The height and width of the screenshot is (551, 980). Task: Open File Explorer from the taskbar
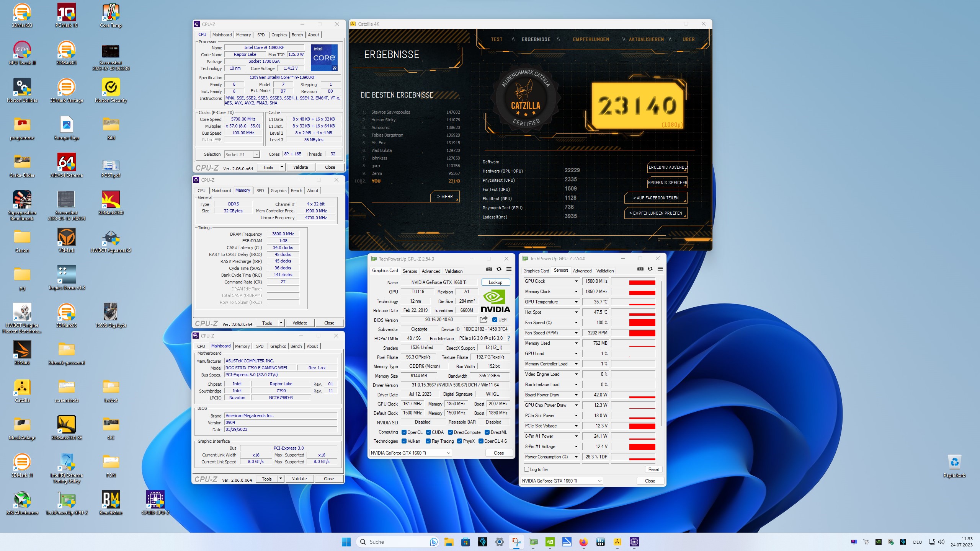tap(449, 542)
